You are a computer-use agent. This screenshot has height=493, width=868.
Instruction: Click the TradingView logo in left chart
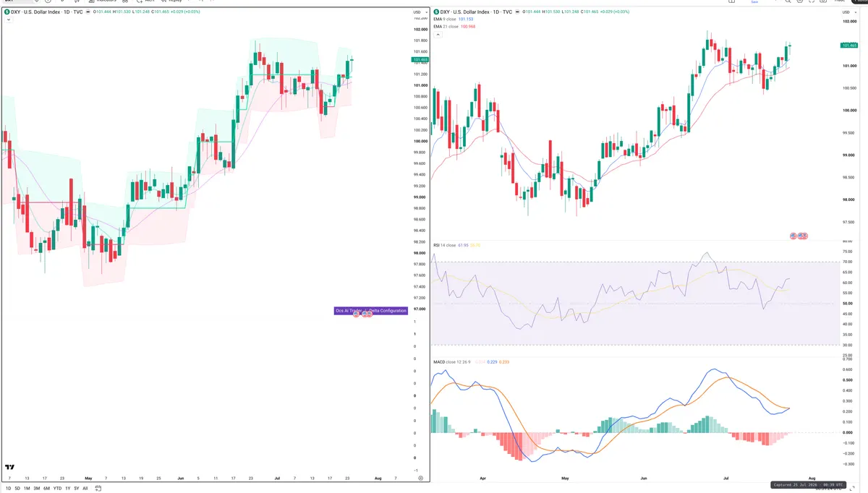pyautogui.click(x=9, y=468)
